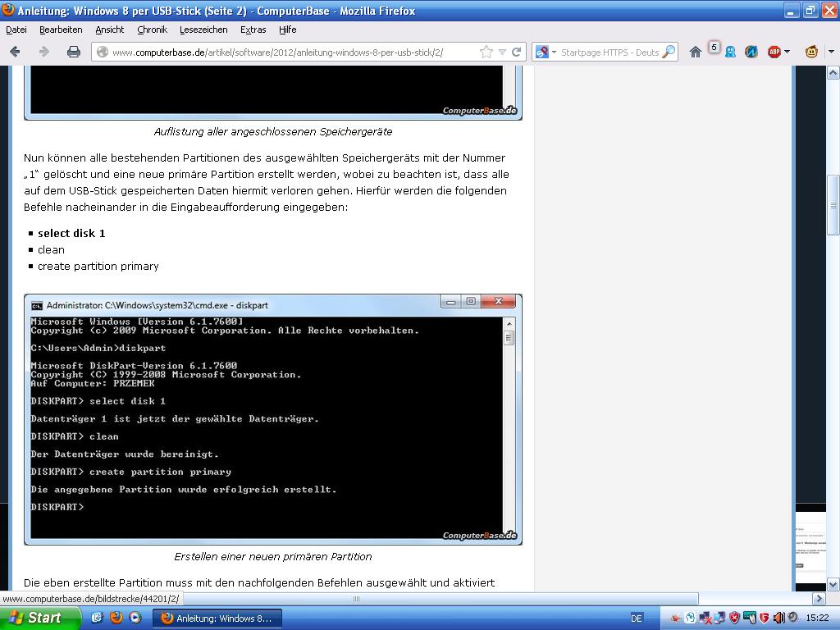
Task: Launch Windows Media Player from quick launch
Action: (x=135, y=618)
